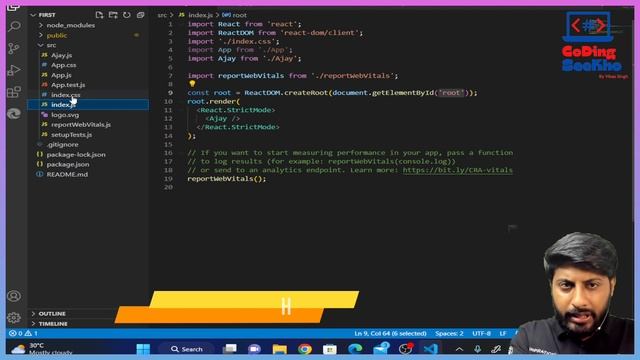Click the reportWebVitals() call on line 19
This screenshot has height=360, width=640.
227,179
